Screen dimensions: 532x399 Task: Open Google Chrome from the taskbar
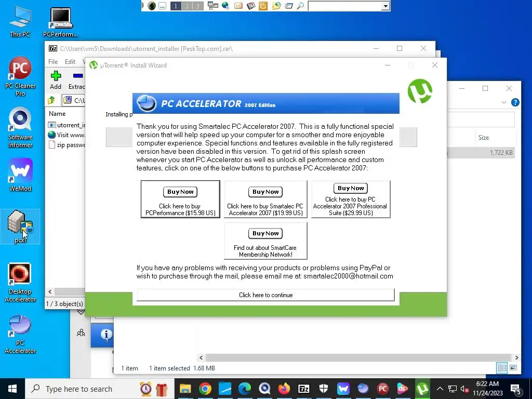[205, 389]
